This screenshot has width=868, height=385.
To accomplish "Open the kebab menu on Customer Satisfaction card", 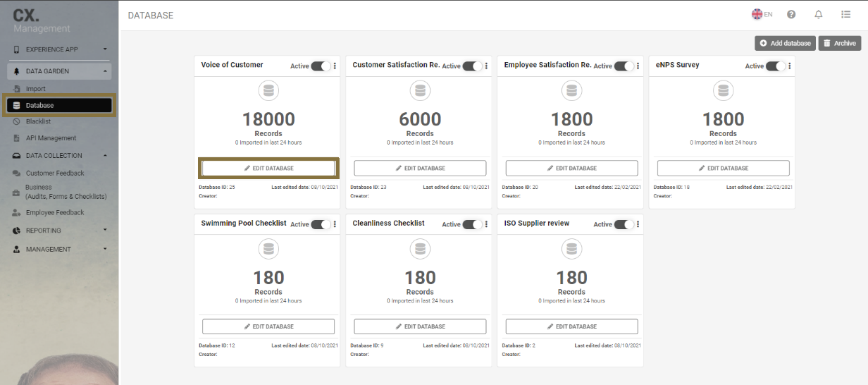I will pos(486,66).
